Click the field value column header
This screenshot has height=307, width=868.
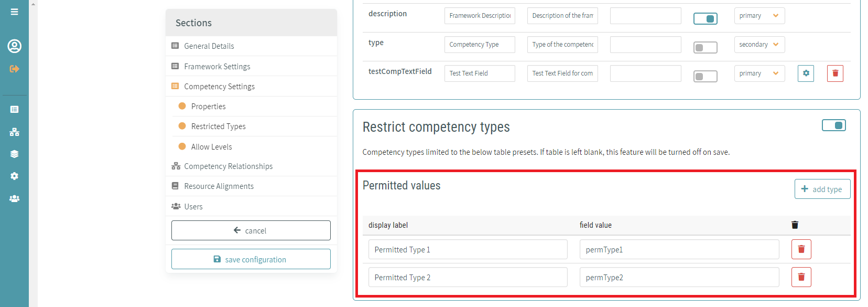tap(595, 225)
